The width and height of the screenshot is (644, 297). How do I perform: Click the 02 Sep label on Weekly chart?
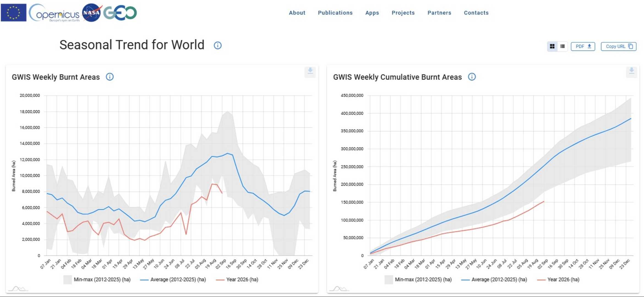pyautogui.click(x=221, y=264)
